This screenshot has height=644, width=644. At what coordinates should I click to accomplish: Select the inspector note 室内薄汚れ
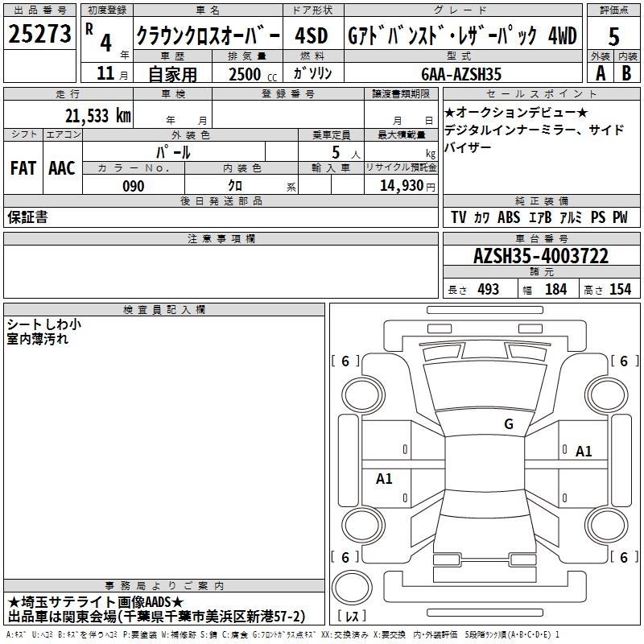[x=37, y=339]
